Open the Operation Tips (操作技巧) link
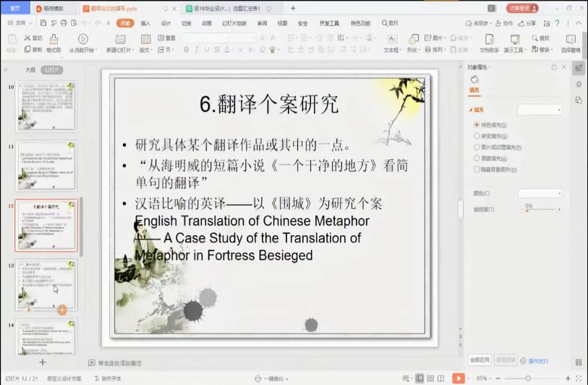Image resolution: width=588 pixels, height=385 pixels. (538, 360)
